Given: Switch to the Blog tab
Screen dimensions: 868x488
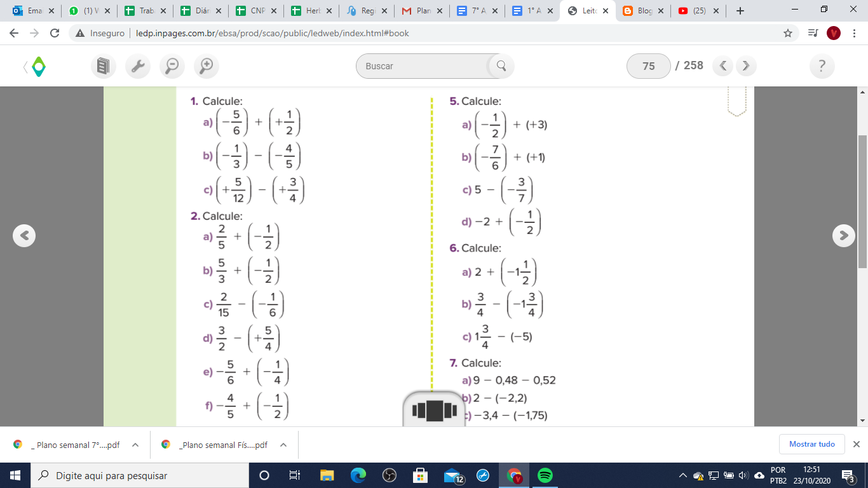Looking at the screenshot, I should click(643, 11).
